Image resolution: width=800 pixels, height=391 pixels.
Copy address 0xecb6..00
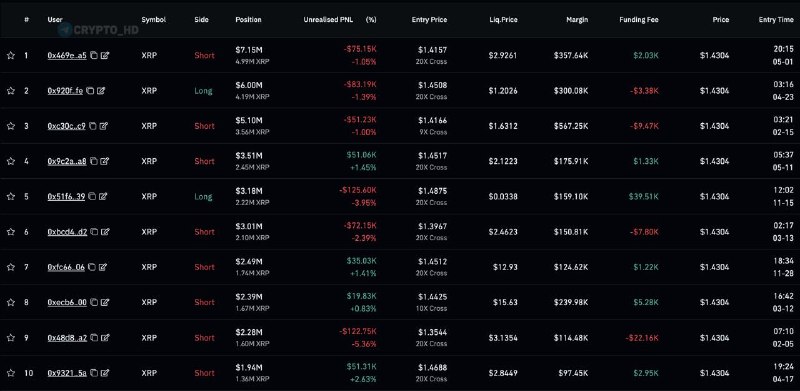tap(94, 302)
